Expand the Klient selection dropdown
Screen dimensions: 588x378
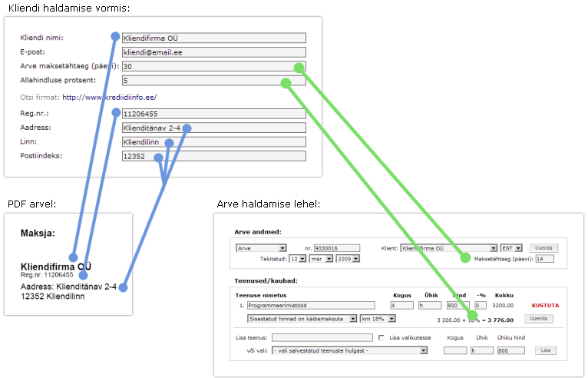(x=449, y=248)
